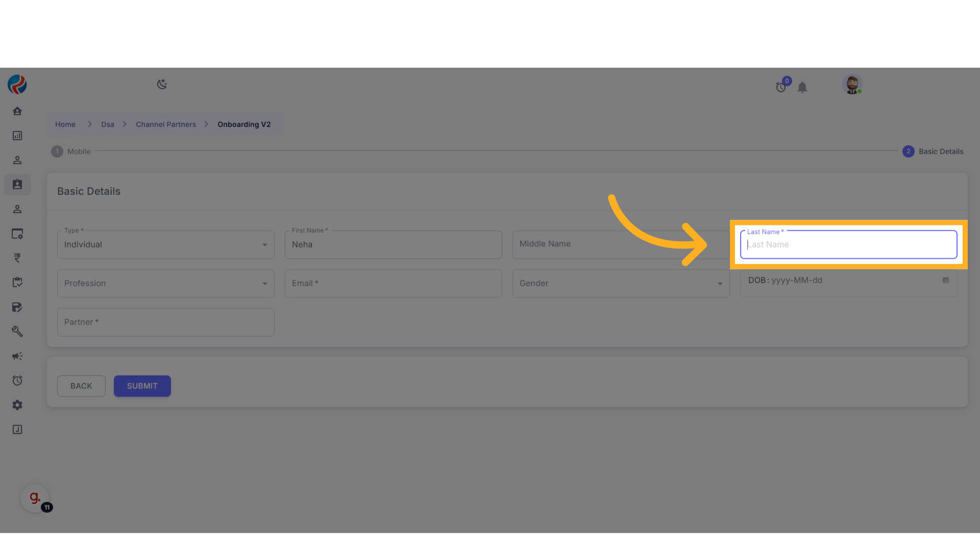
Task: Expand the Profession dropdown
Action: pyautogui.click(x=165, y=284)
